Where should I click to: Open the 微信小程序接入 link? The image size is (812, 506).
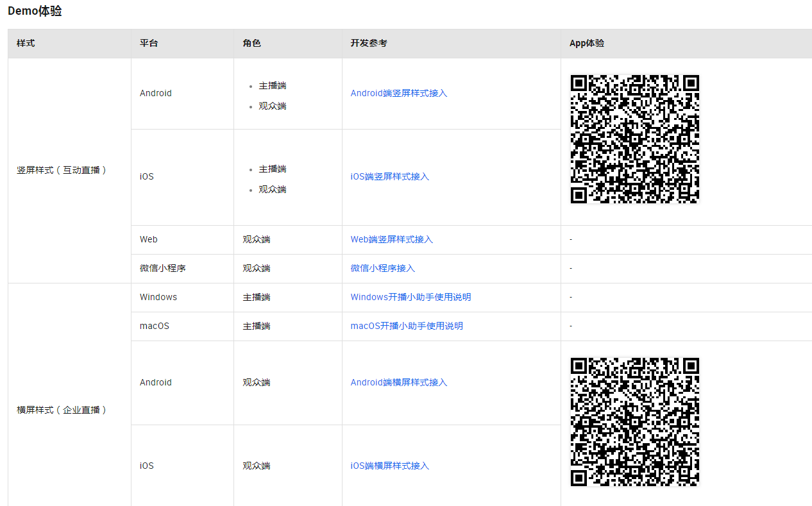(383, 268)
